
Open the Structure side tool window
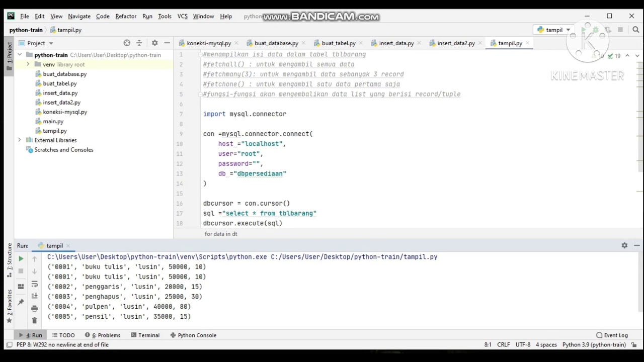tap(9, 260)
